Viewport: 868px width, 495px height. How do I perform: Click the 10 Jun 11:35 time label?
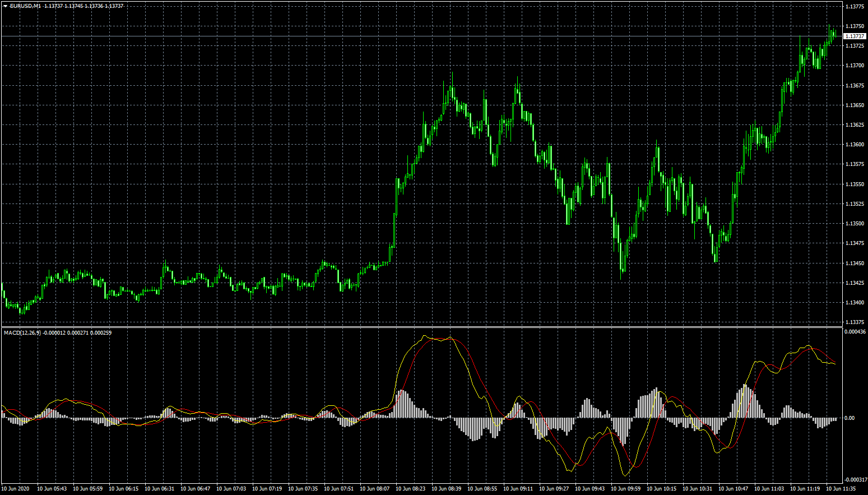click(841, 489)
